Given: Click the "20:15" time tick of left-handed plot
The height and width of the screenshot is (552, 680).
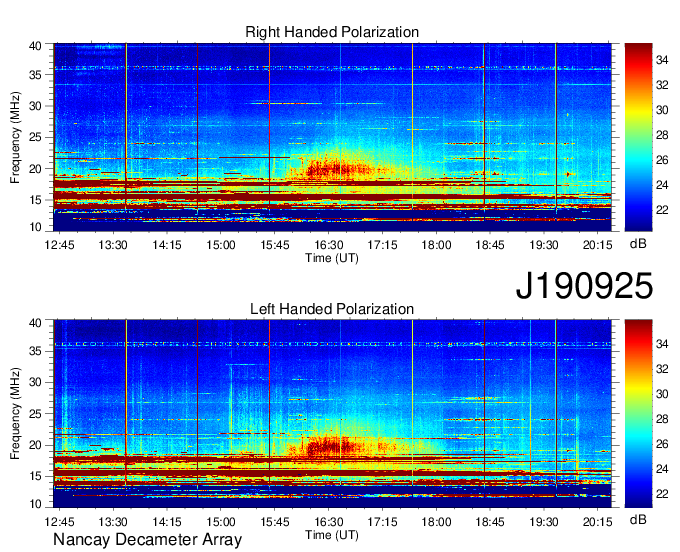Looking at the screenshot, I should 597,521.
